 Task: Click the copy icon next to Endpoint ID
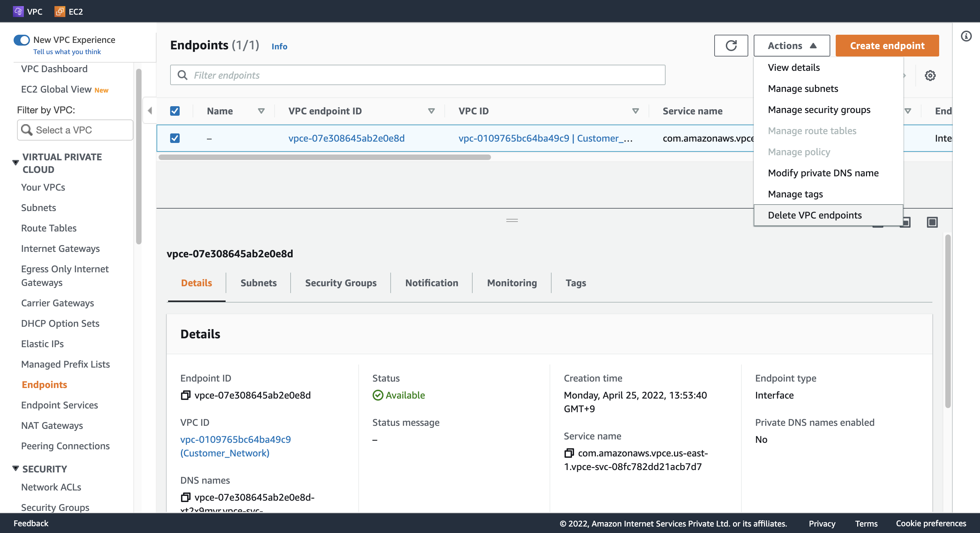click(186, 395)
